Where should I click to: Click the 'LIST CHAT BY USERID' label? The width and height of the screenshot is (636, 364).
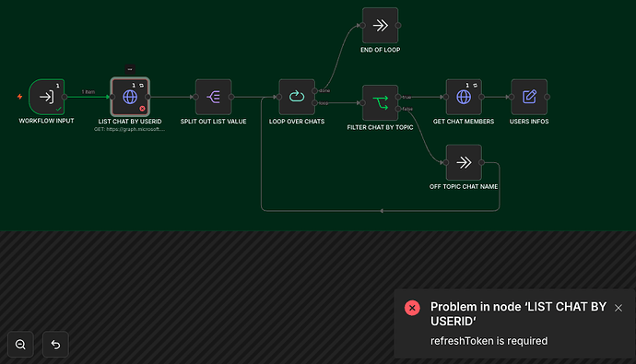pyautogui.click(x=130, y=122)
